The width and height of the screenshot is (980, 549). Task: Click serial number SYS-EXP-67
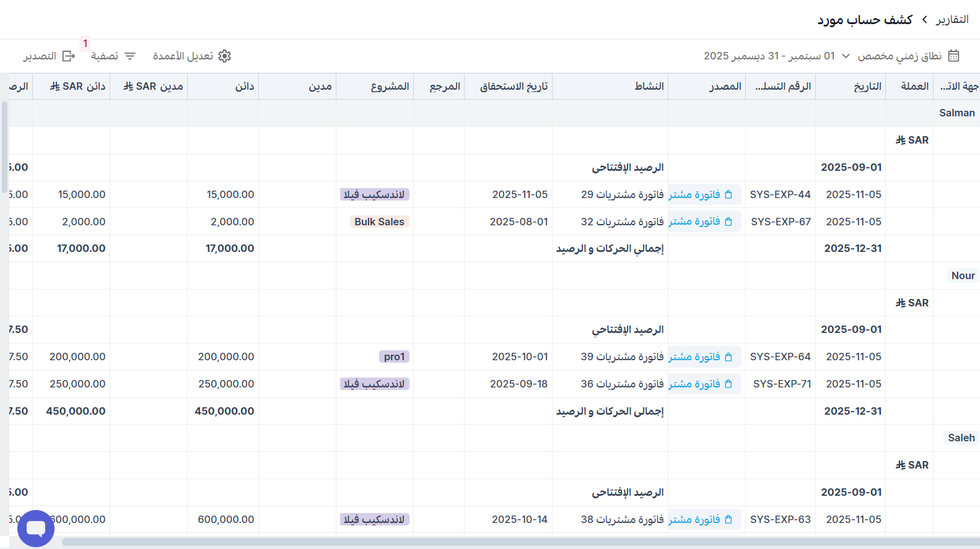click(x=781, y=222)
